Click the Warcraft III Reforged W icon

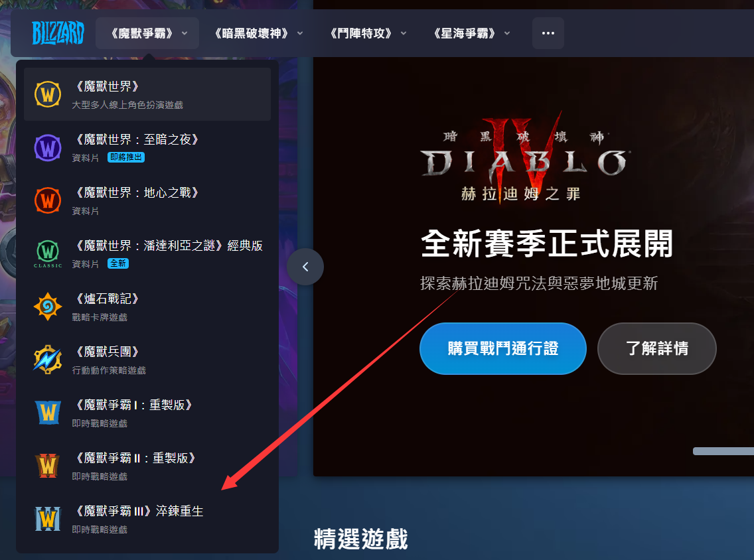click(x=48, y=519)
